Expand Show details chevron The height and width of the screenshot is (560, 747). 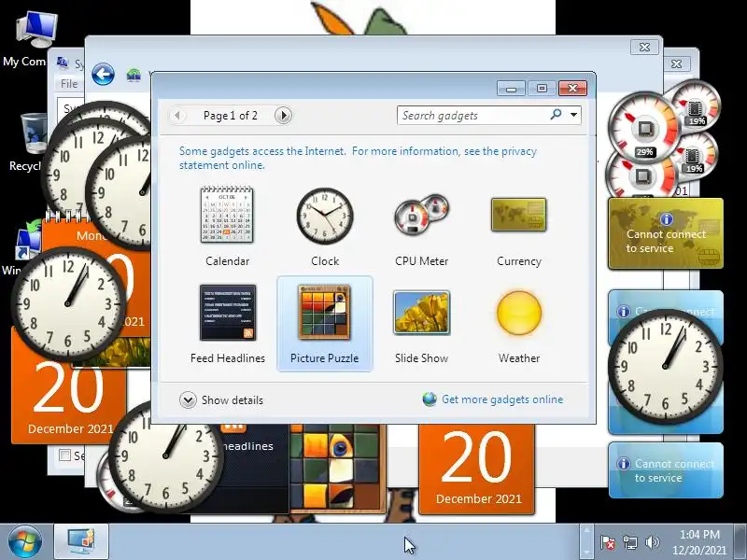[188, 400]
